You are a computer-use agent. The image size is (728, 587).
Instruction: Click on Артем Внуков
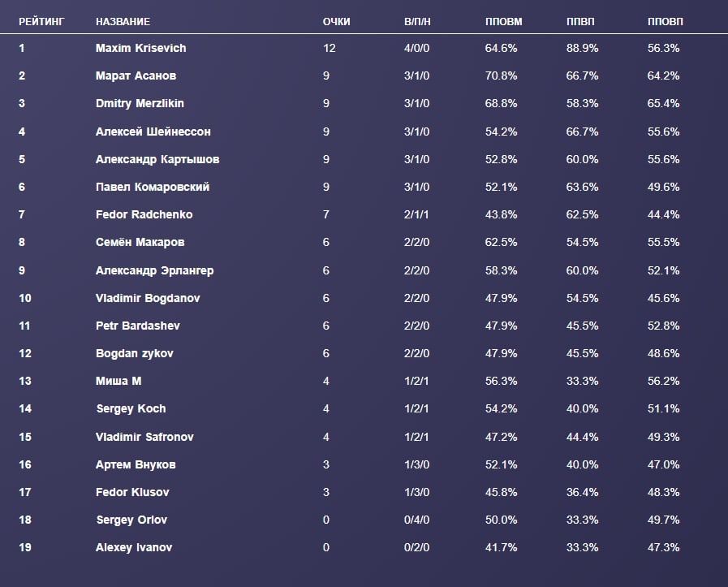pyautogui.click(x=136, y=464)
